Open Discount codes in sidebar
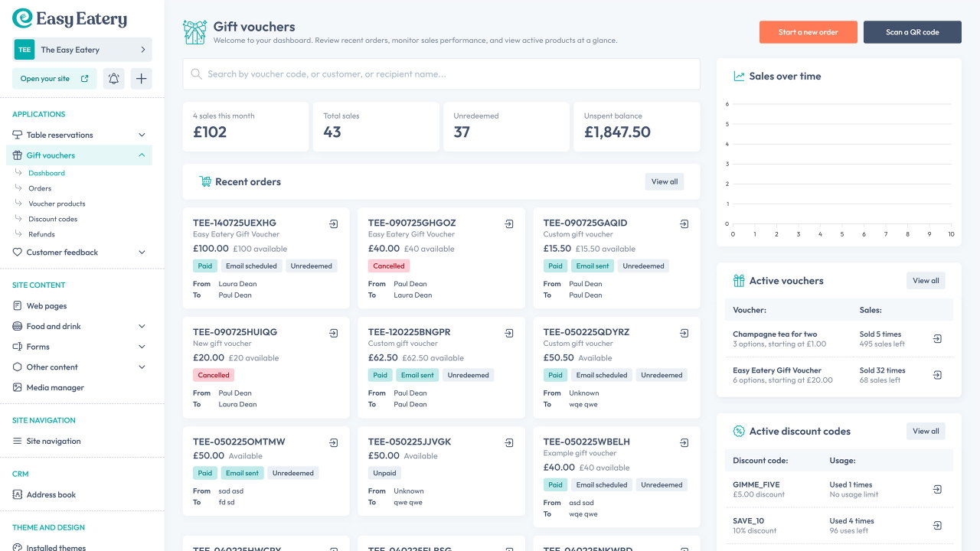Viewport: 980px width, 551px height. tap(53, 219)
